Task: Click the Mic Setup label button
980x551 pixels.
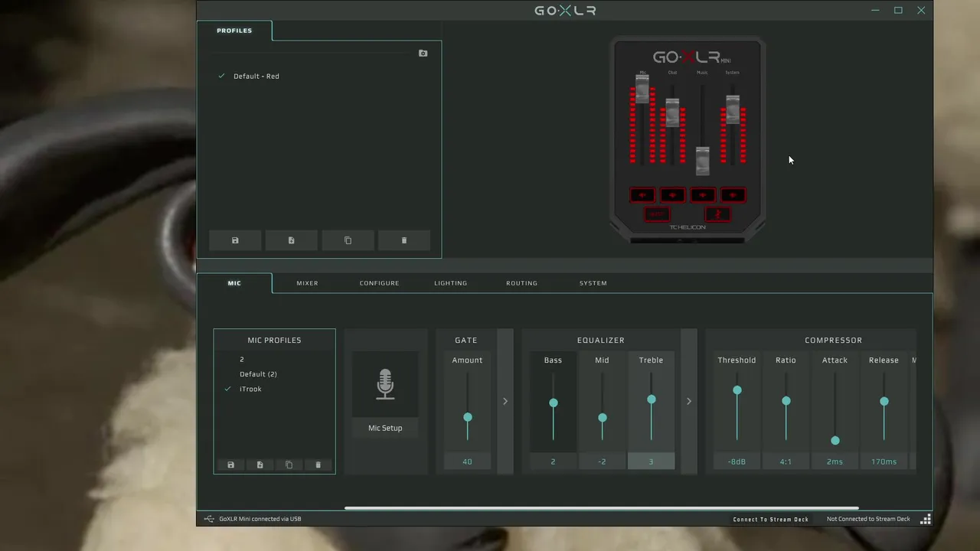Action: point(385,428)
